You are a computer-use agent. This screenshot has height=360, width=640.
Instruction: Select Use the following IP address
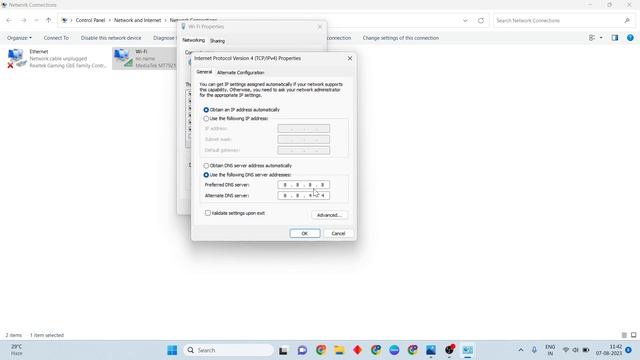pos(206,119)
